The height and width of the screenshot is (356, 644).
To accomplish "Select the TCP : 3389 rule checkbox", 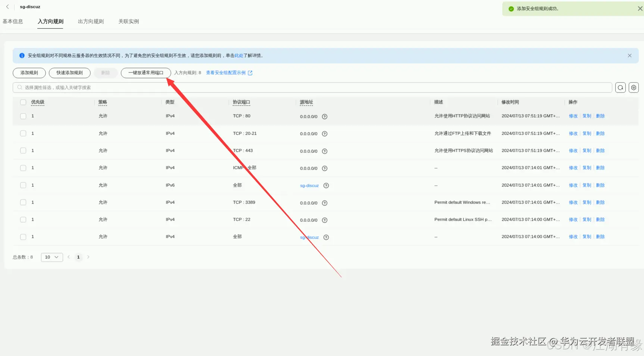I will tap(23, 202).
